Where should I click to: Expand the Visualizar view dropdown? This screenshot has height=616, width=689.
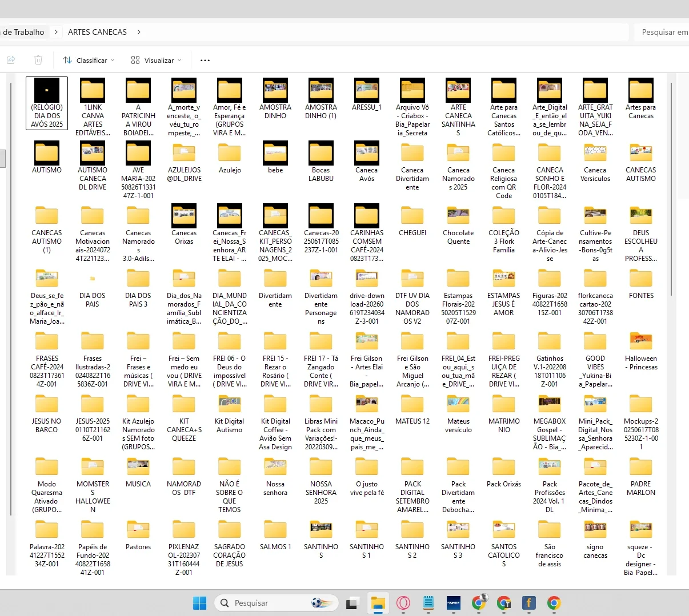(x=156, y=60)
